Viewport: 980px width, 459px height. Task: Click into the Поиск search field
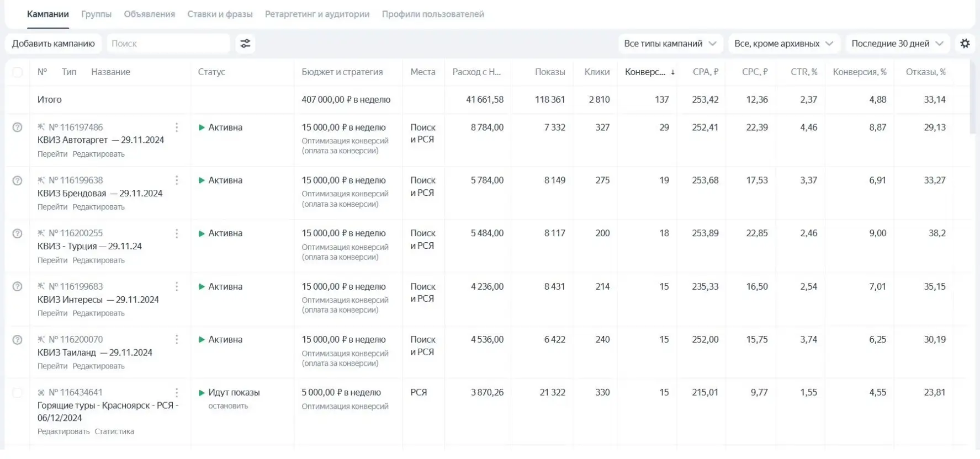click(168, 44)
